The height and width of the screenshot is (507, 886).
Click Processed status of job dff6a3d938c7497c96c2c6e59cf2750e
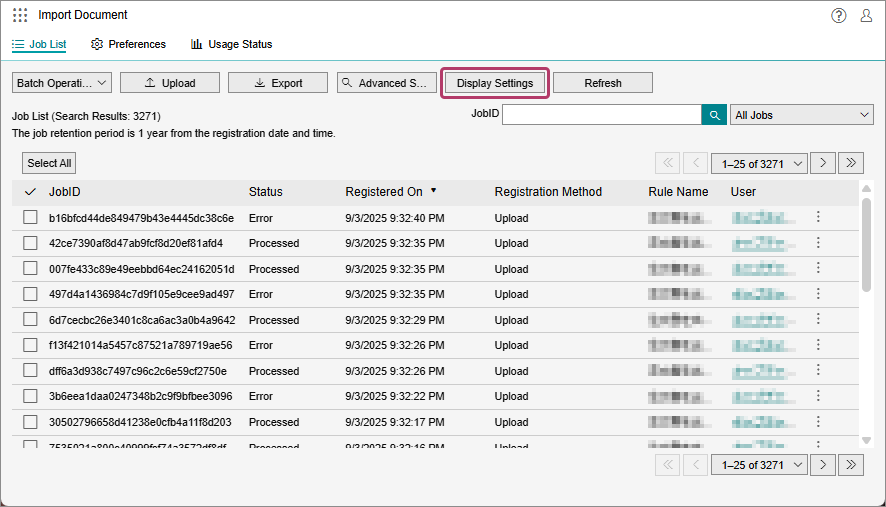click(274, 371)
